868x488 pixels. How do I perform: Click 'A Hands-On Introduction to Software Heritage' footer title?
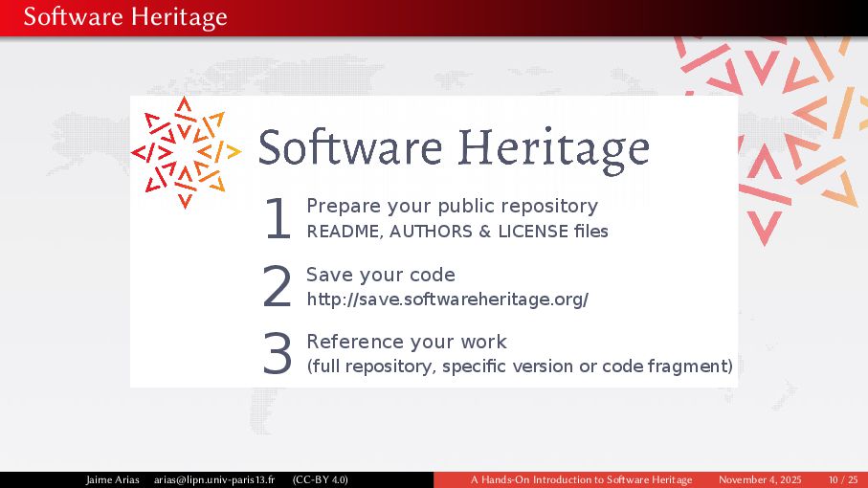581,479
